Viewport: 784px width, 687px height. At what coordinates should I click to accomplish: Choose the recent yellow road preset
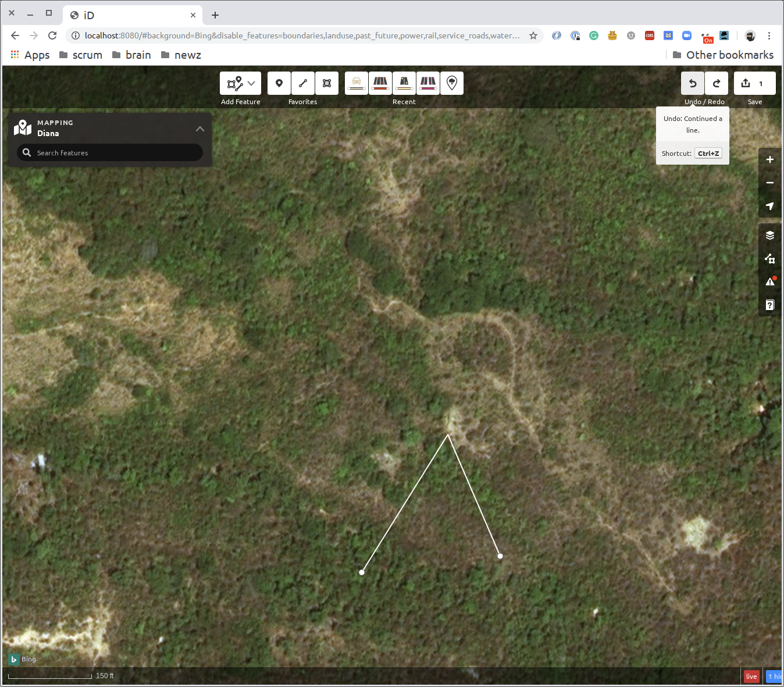(404, 83)
